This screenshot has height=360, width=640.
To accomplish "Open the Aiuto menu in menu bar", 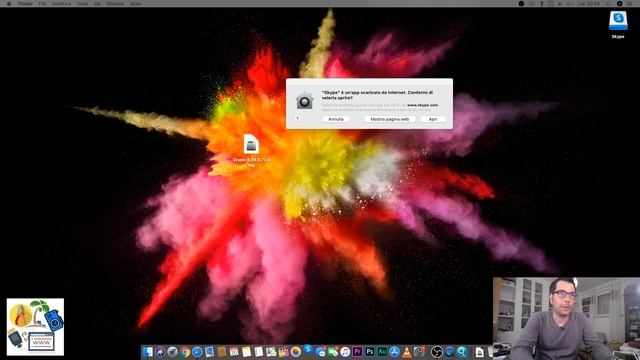I will [136, 3].
